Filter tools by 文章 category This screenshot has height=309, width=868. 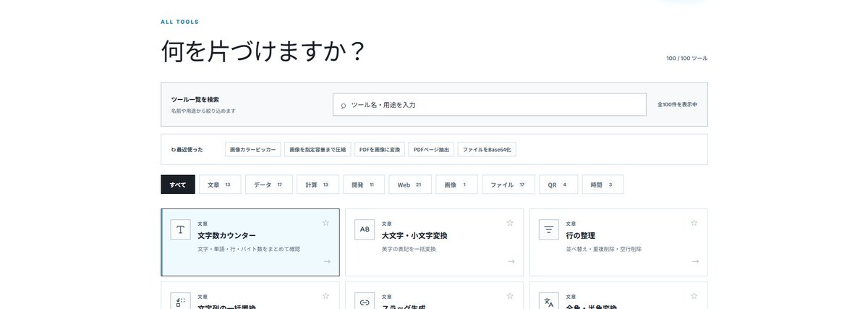tap(219, 185)
